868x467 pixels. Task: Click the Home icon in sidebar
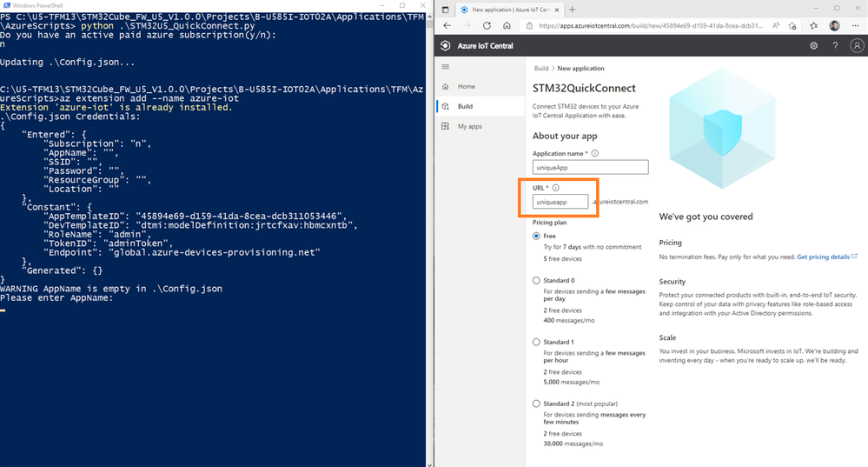point(445,86)
